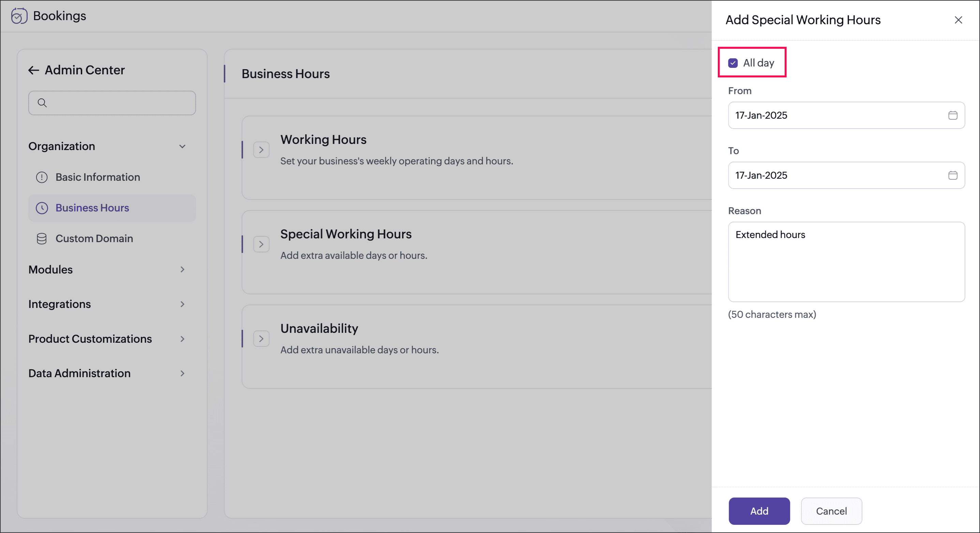Click the Working Hours title
This screenshot has width=980, height=533.
[x=323, y=139]
